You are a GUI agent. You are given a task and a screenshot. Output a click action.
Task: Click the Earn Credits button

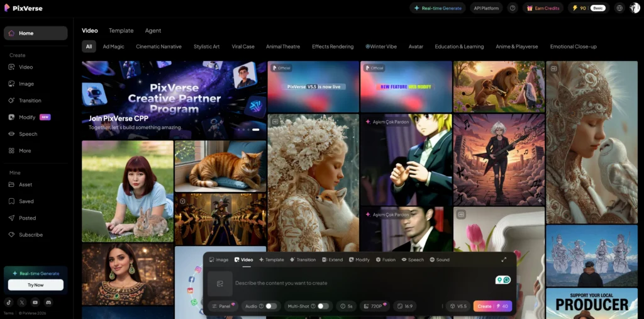(543, 8)
